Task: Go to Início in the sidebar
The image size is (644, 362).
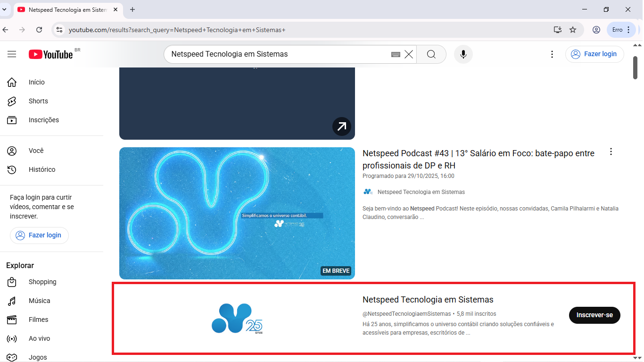Action: (36, 82)
